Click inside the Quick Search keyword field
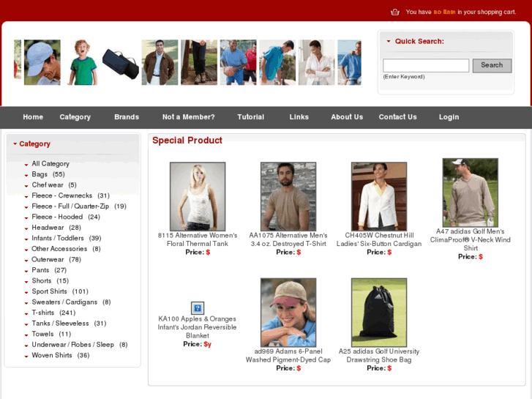 click(x=426, y=65)
